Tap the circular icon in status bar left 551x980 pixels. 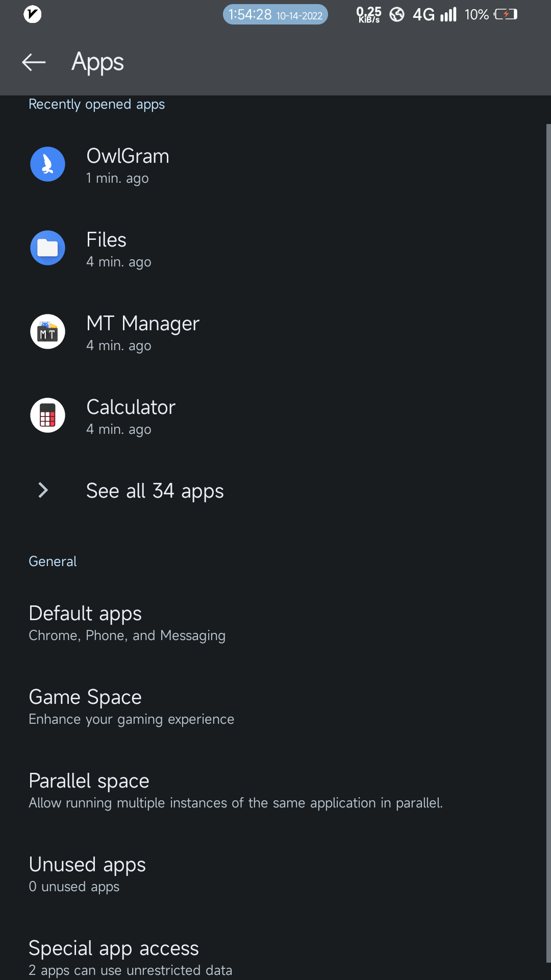33,14
